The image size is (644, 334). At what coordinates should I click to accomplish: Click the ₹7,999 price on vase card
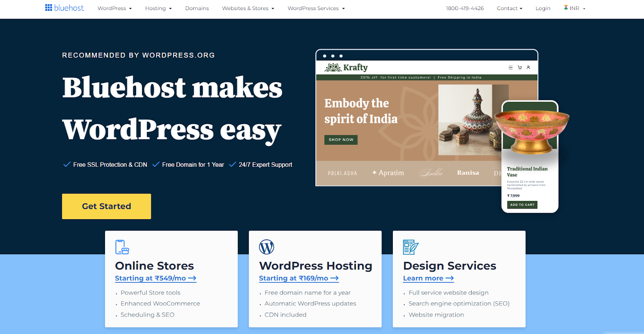click(513, 196)
